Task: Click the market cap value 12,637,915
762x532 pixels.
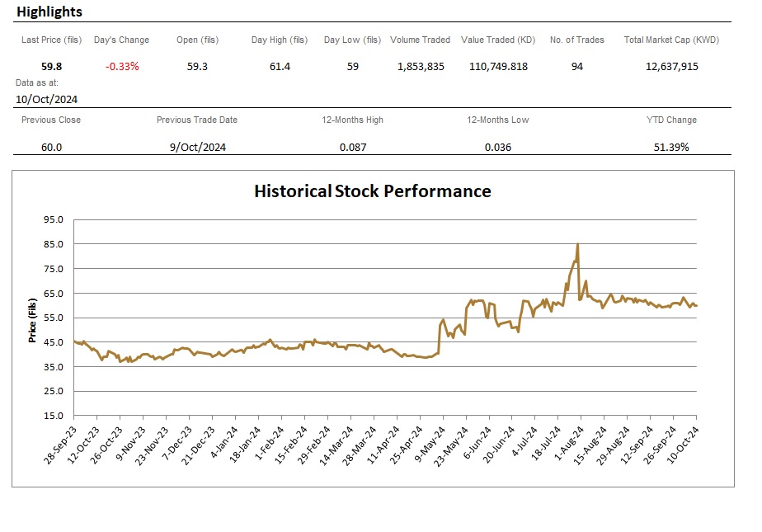Action: [671, 67]
